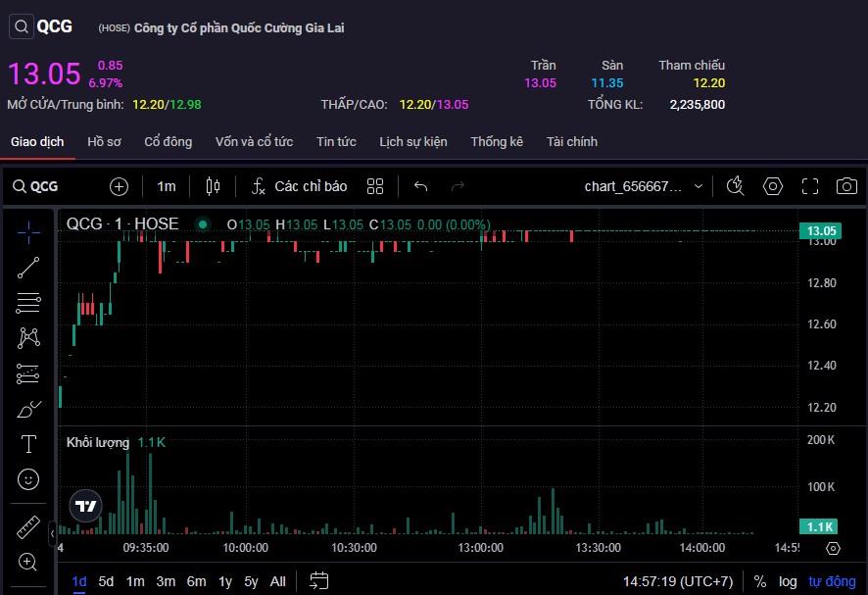The image size is (868, 595).
Task: Select the 5d time range
Action: tap(106, 581)
